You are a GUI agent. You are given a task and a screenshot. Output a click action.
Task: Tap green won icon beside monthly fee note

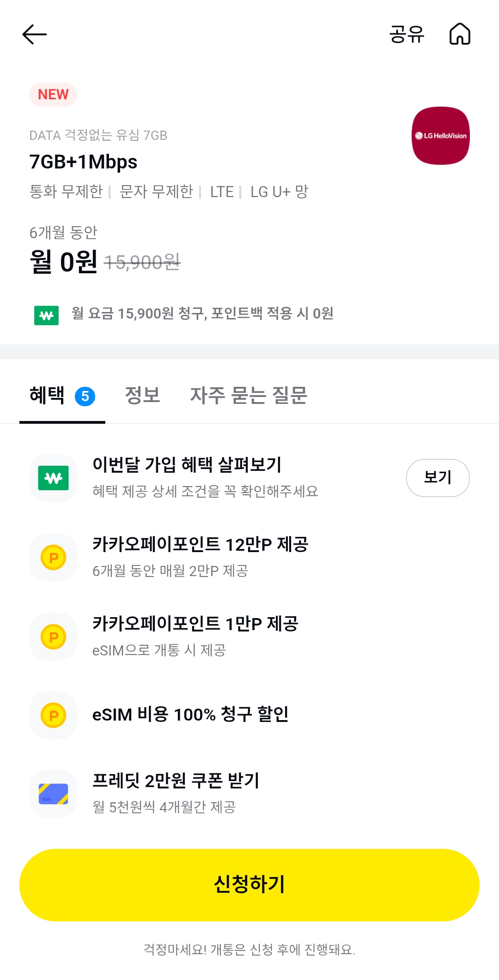pos(46,315)
